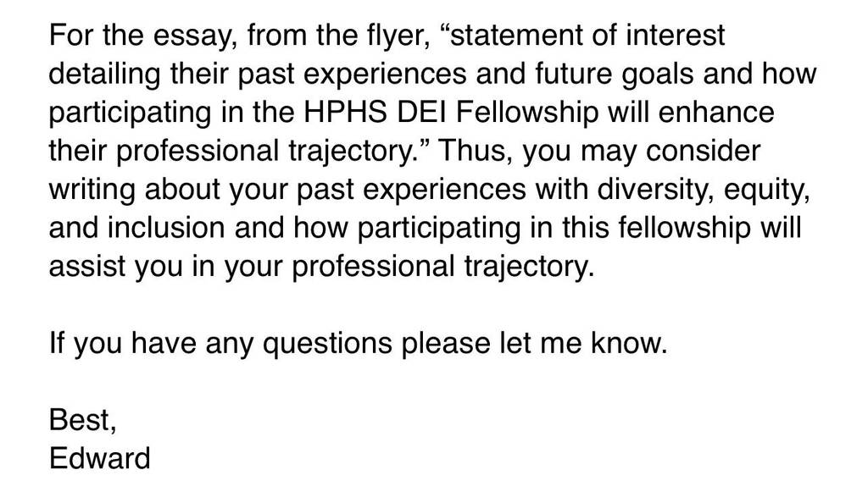Click the "Best," closing line
Viewport: 868px width, 492px height.
click(x=82, y=420)
